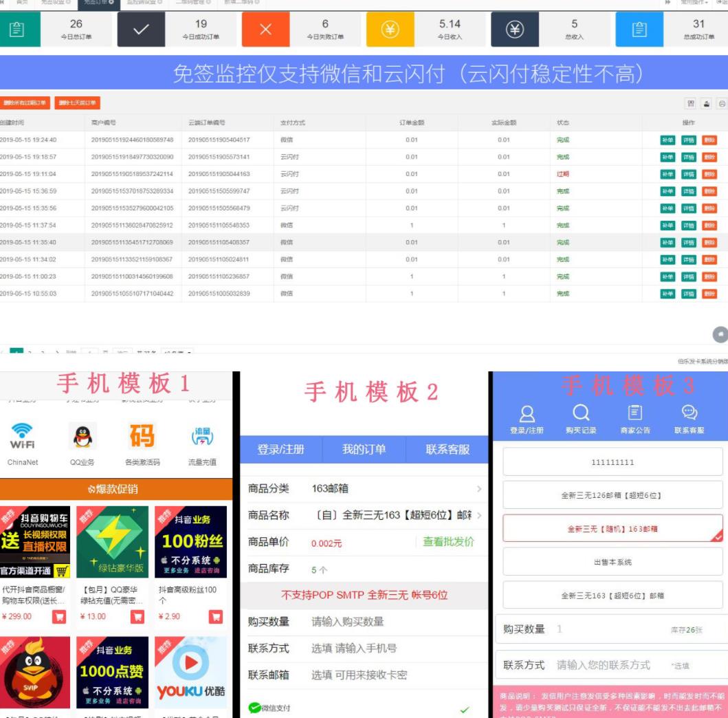Tap the 商家公告 document icon
Viewport: 728px width, 718px height.
(x=635, y=413)
